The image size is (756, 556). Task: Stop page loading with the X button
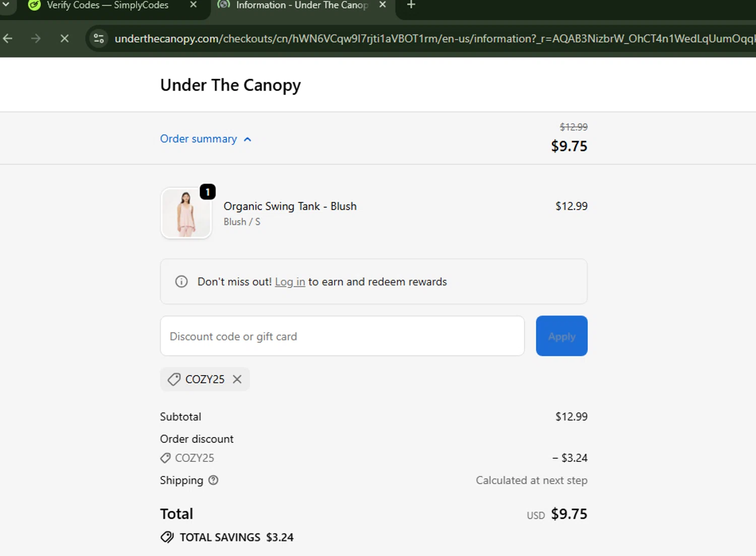click(65, 38)
